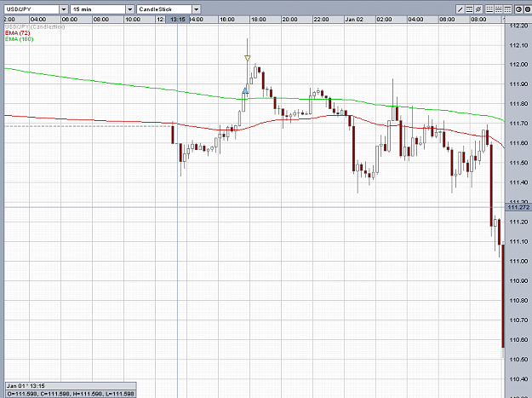The height and width of the screenshot is (398, 532).
Task: Select the trend line drawing tool
Action: point(460,9)
